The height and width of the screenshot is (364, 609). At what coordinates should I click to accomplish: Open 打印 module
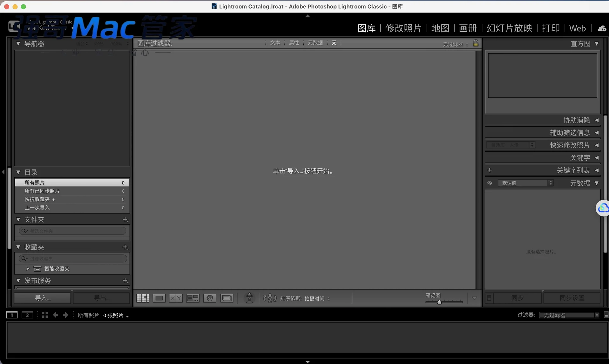(x=551, y=28)
